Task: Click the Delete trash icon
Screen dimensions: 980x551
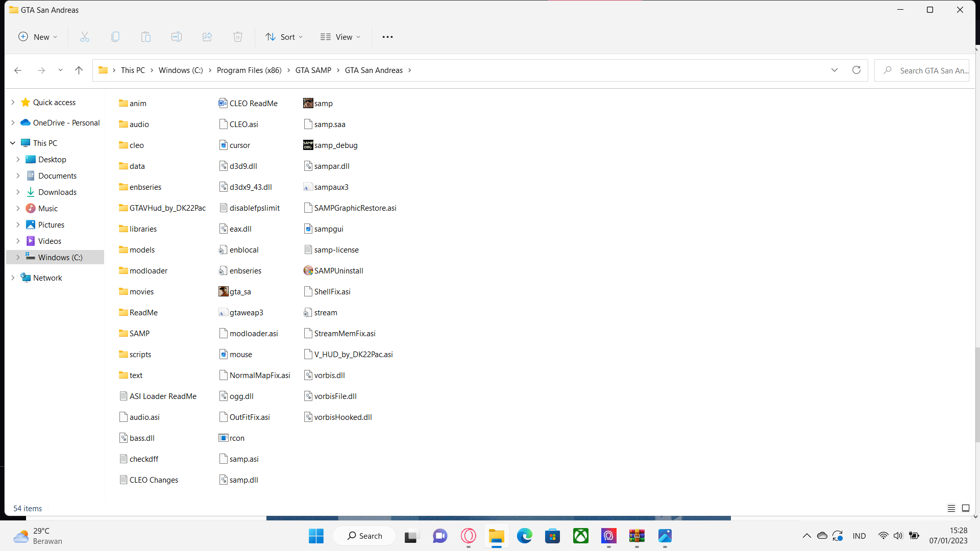Action: (x=238, y=37)
